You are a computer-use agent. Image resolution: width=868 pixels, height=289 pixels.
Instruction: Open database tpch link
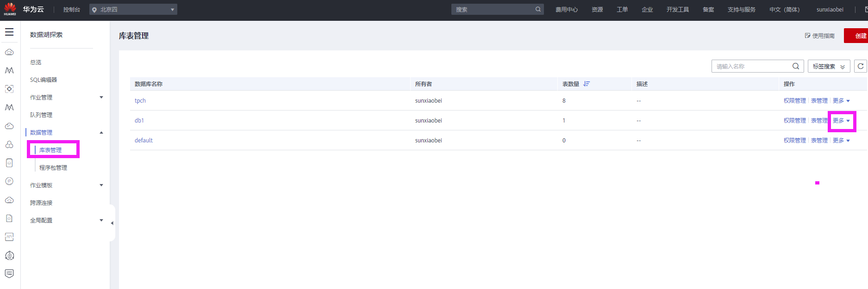tap(140, 100)
